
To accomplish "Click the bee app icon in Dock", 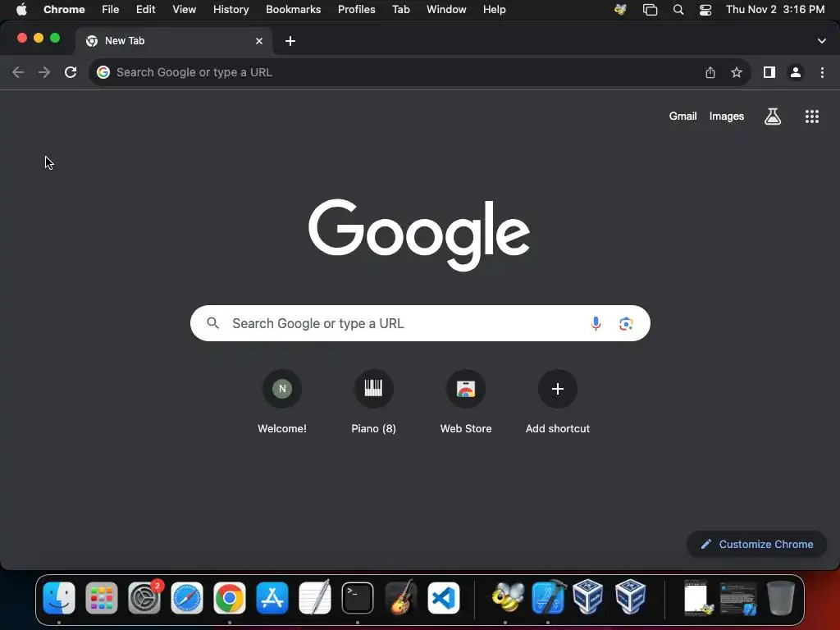I will pyautogui.click(x=507, y=598).
